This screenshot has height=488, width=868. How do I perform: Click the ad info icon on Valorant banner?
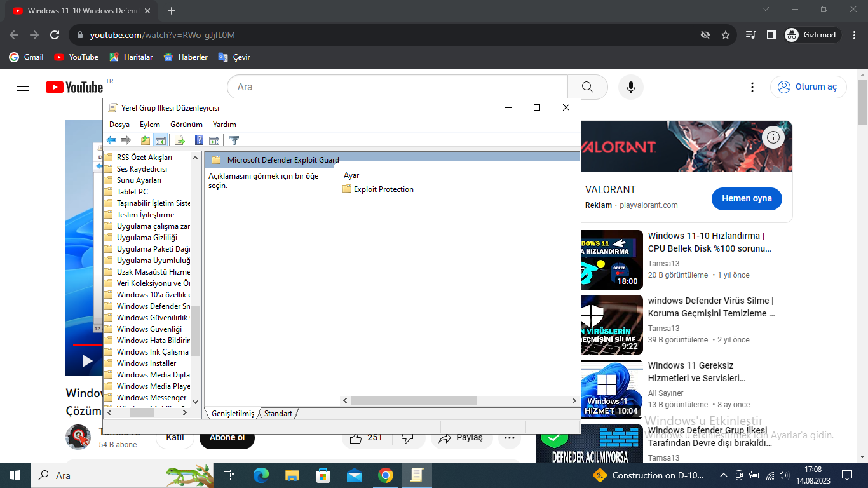click(x=773, y=137)
